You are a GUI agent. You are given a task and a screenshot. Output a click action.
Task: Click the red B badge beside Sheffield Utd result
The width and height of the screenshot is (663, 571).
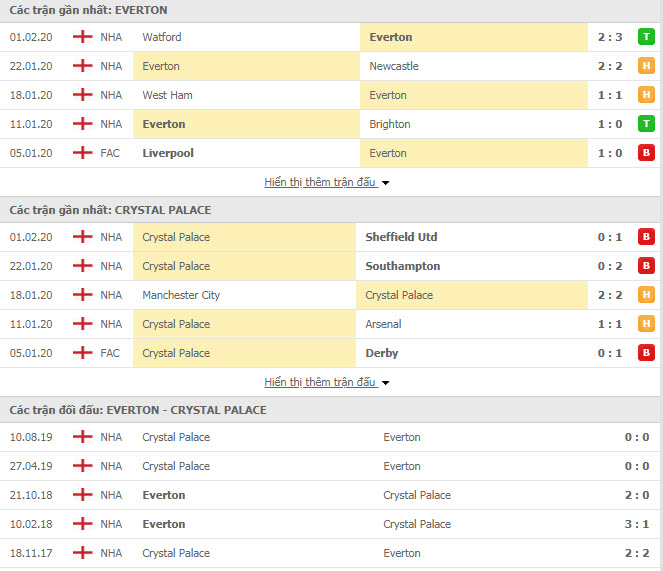pyautogui.click(x=646, y=237)
